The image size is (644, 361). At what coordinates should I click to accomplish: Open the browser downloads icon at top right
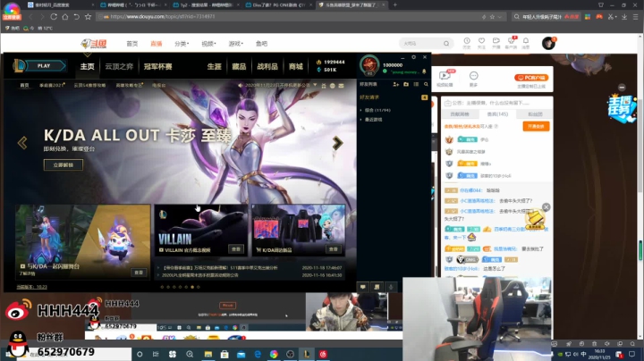coord(624,17)
